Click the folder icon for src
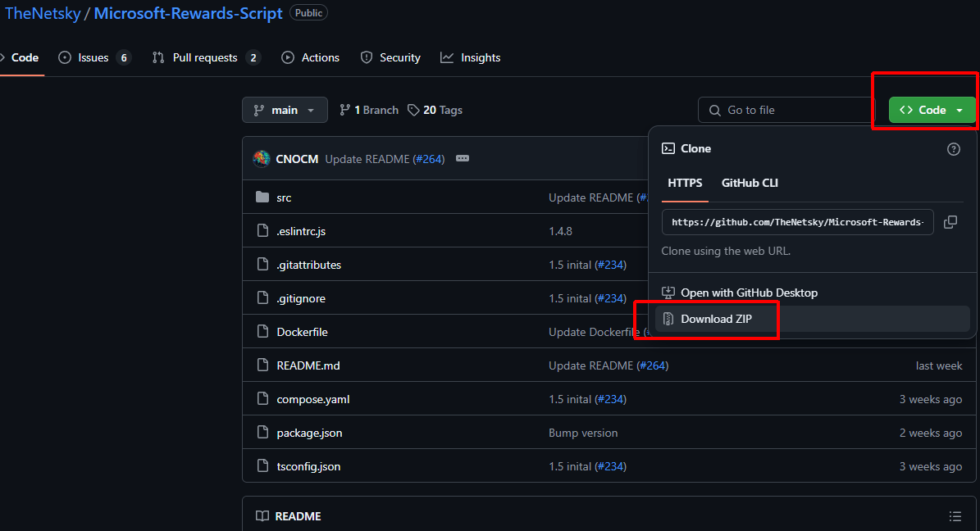The image size is (980, 531). coord(262,197)
